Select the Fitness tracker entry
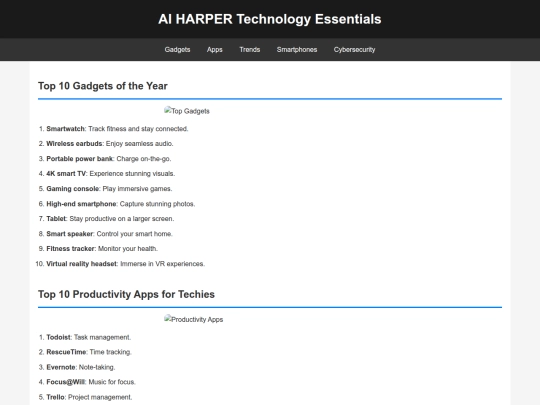 click(x=102, y=249)
